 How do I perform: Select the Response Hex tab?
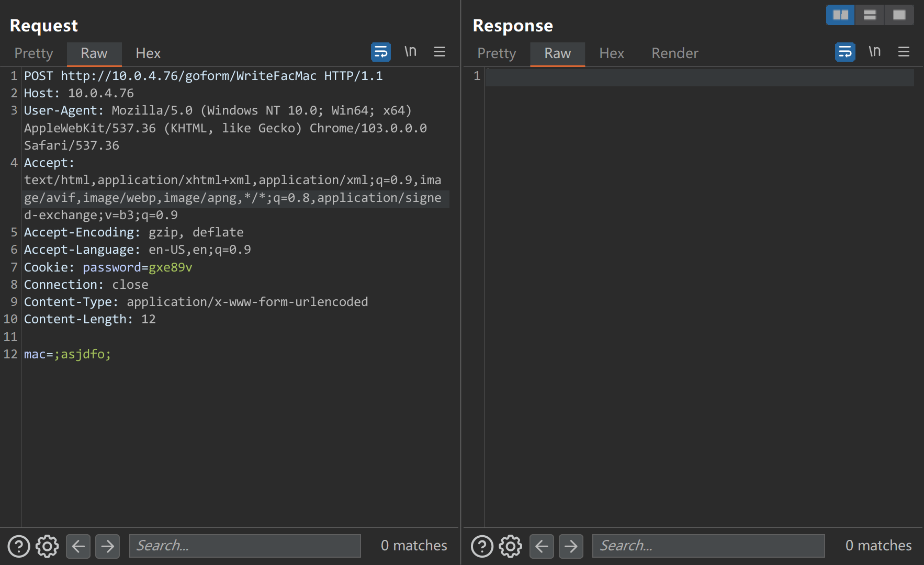coord(612,53)
